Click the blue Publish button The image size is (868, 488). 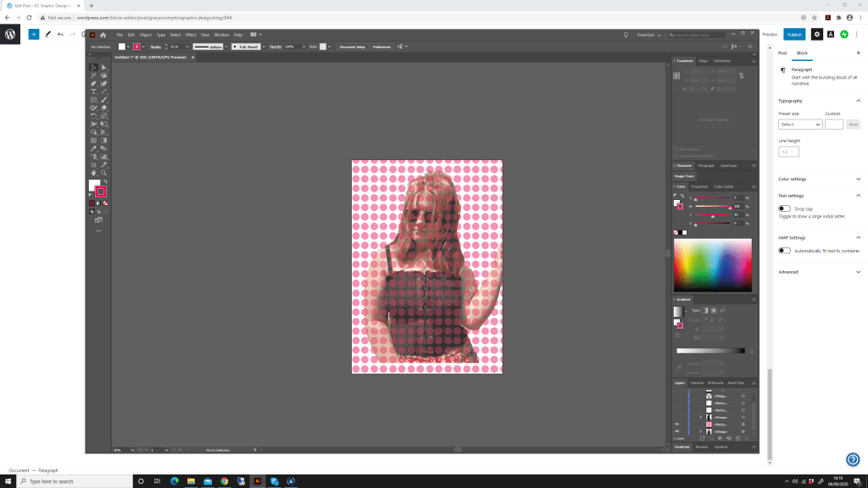click(794, 34)
